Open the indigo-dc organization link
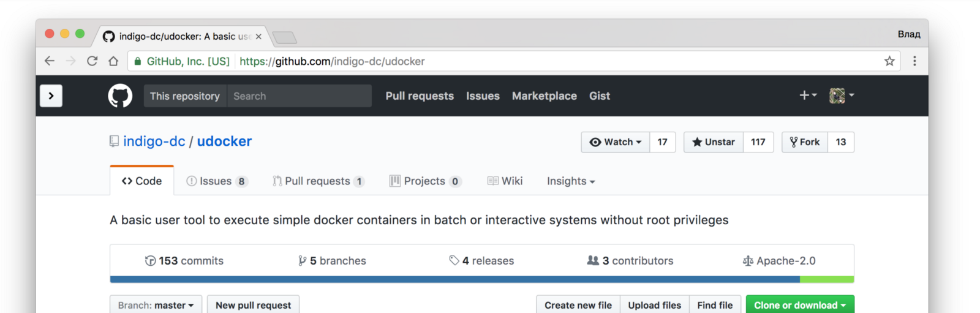The width and height of the screenshot is (980, 313). click(x=154, y=141)
